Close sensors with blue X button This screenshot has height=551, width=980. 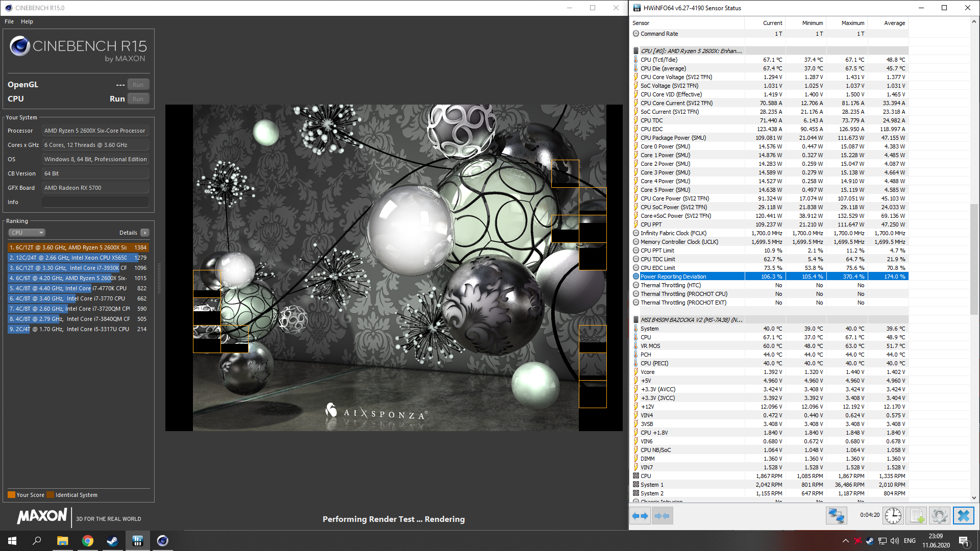(963, 516)
